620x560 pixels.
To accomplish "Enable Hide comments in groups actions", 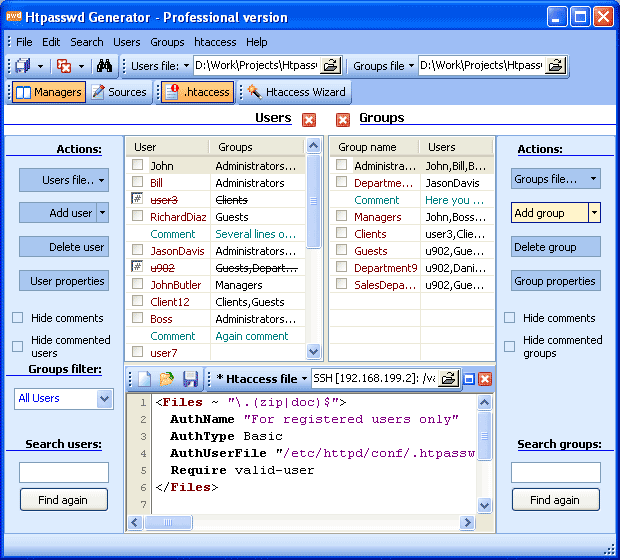I will [509, 318].
